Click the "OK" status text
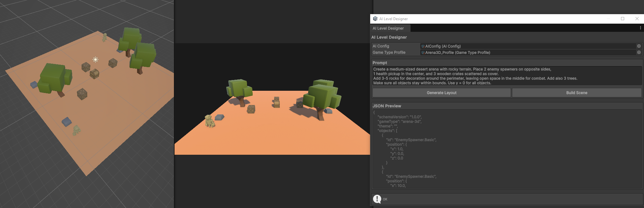 [x=385, y=199]
